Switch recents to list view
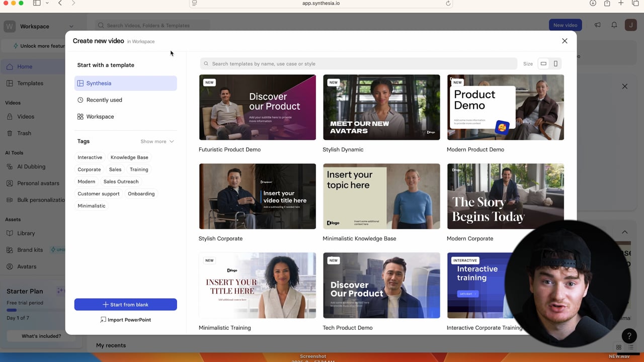This screenshot has width=644, height=362. 631,347
